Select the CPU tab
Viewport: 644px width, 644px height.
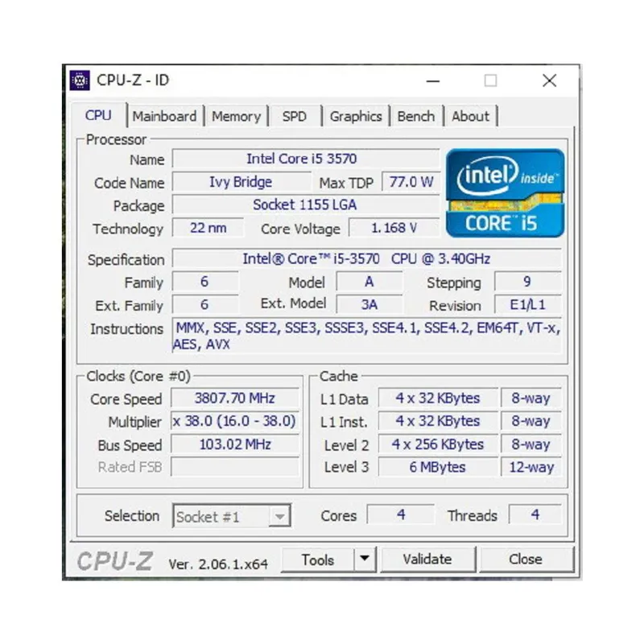(98, 115)
